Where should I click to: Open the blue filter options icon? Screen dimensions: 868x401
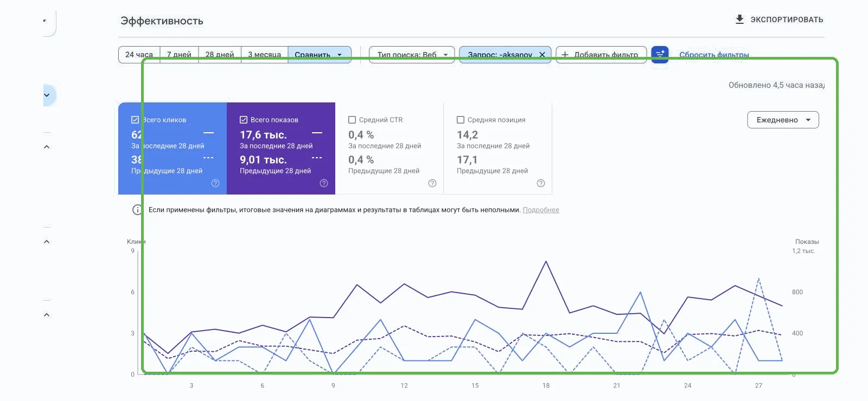(x=660, y=54)
